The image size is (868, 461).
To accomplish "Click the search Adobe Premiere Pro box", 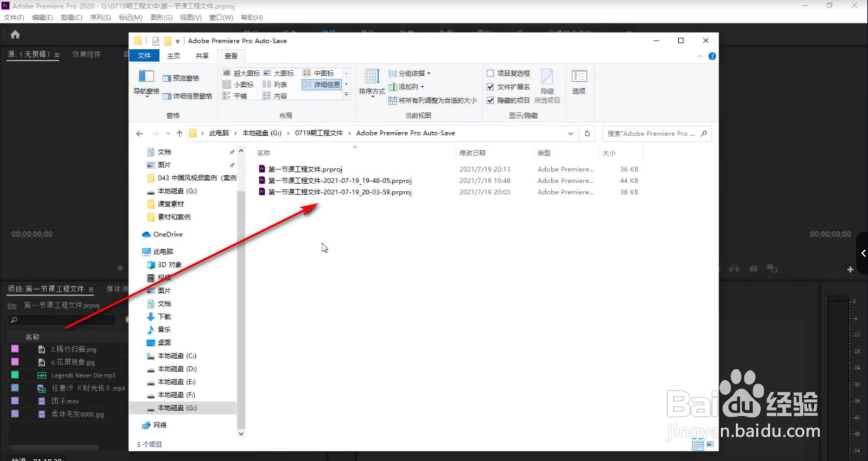I will coord(656,133).
